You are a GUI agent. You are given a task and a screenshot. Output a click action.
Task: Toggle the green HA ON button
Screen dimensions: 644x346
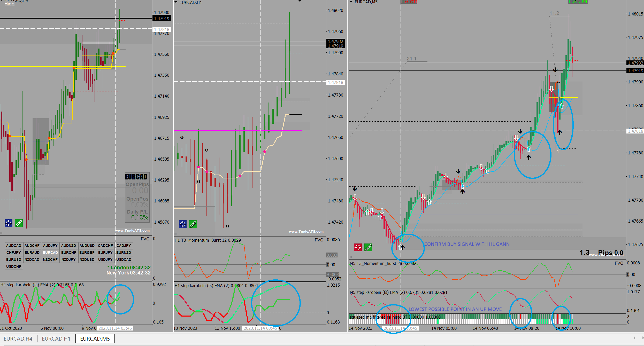pyautogui.click(x=578, y=2)
